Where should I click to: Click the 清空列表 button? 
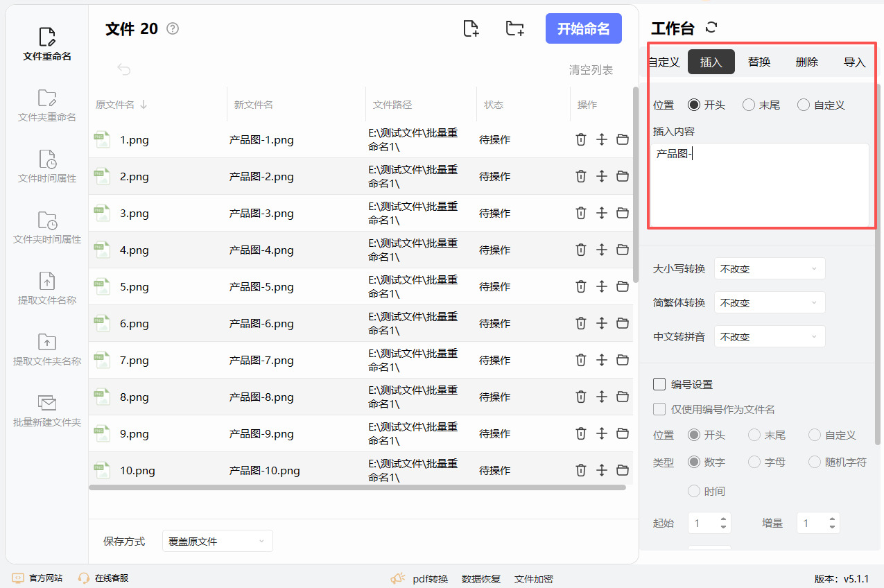pyautogui.click(x=591, y=69)
